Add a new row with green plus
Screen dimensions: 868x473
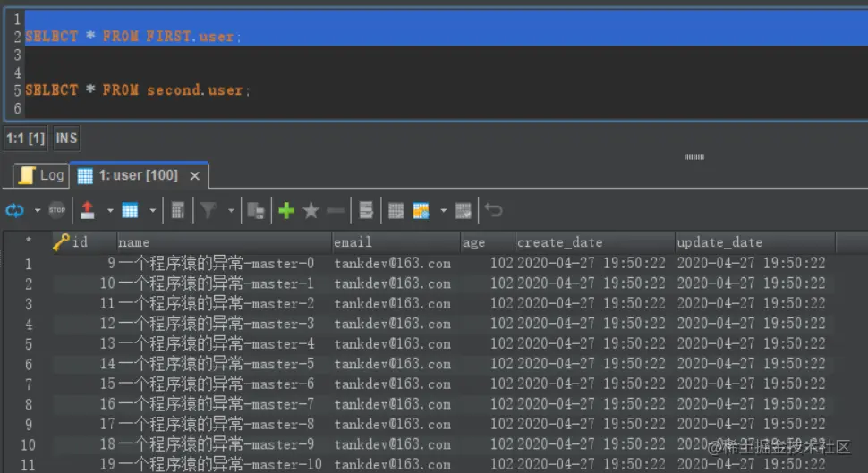coord(286,210)
